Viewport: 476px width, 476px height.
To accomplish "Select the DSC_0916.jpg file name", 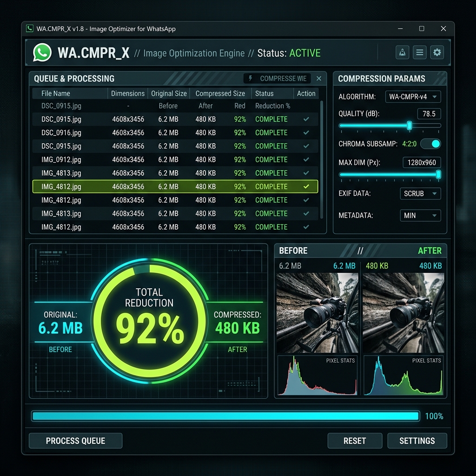I will tap(61, 132).
